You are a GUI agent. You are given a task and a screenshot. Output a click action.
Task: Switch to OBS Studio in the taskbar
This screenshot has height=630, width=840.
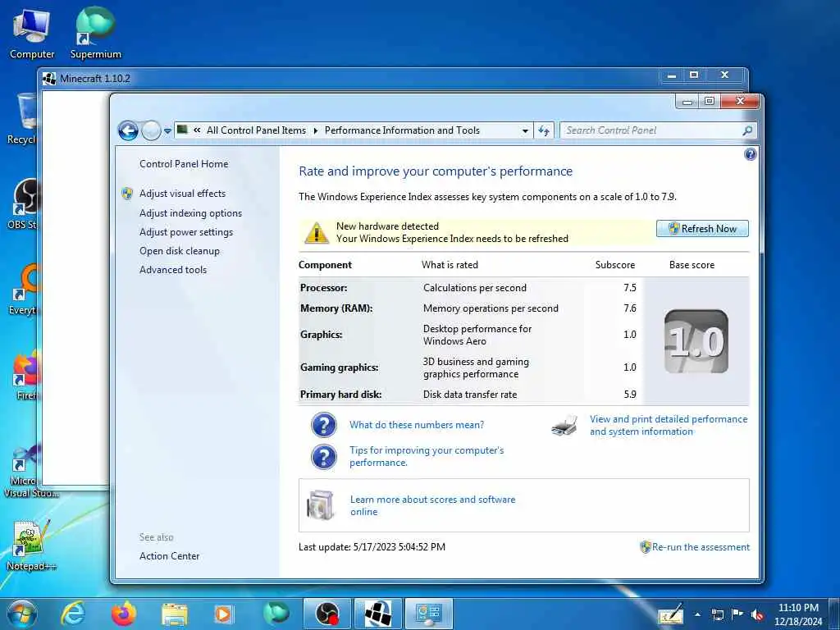(x=327, y=614)
